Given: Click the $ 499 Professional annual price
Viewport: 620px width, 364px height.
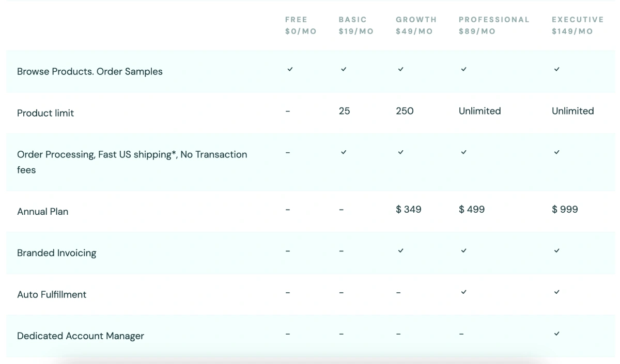Looking at the screenshot, I should [x=472, y=209].
